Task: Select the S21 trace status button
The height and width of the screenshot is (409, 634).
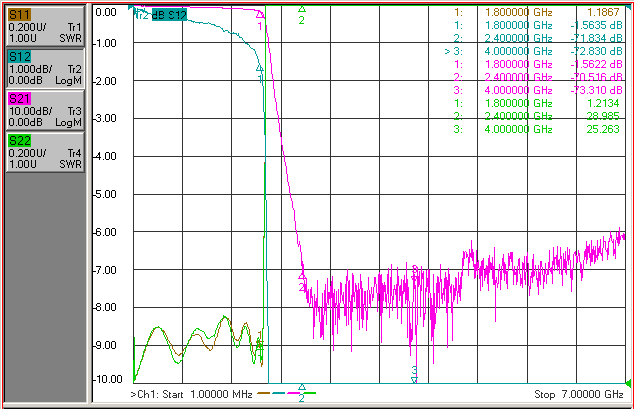Action: [45, 111]
